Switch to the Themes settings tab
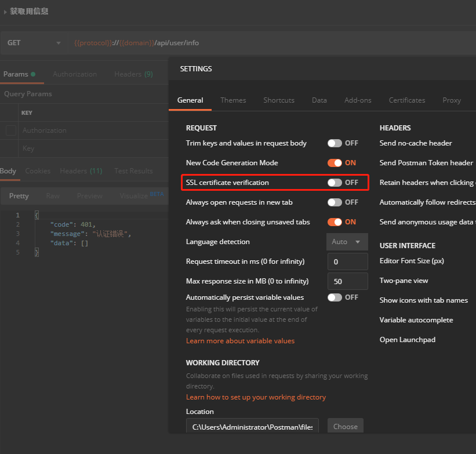 pyautogui.click(x=233, y=100)
